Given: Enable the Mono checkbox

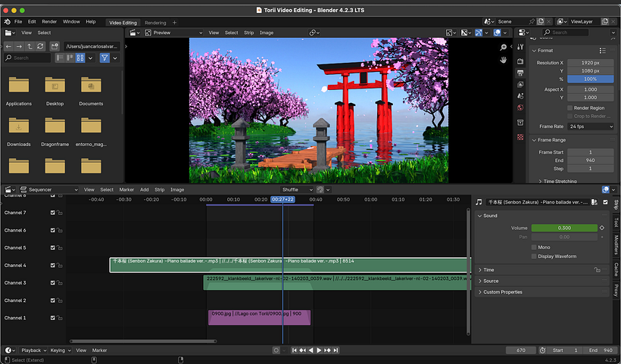Looking at the screenshot, I should pos(534,247).
